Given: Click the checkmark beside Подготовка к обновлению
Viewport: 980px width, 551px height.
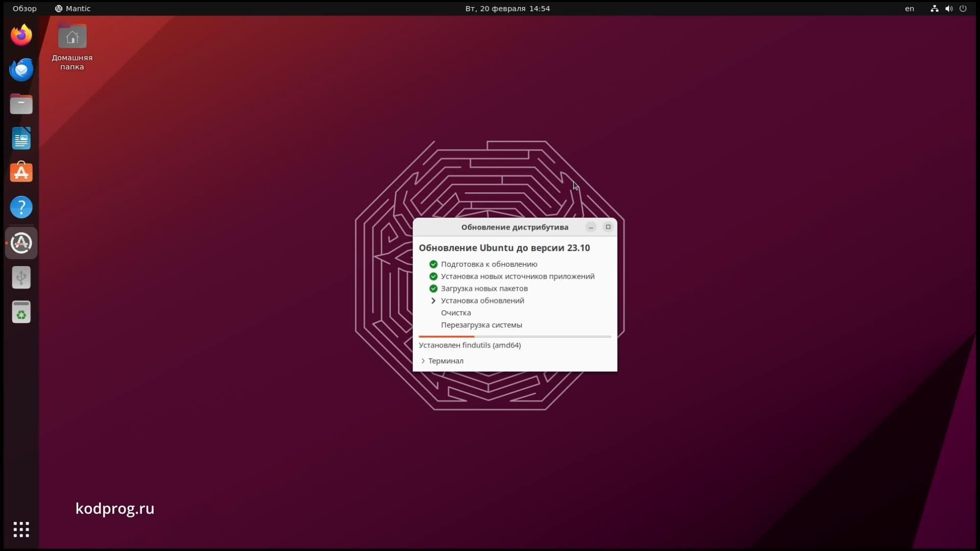Looking at the screenshot, I should [x=433, y=264].
